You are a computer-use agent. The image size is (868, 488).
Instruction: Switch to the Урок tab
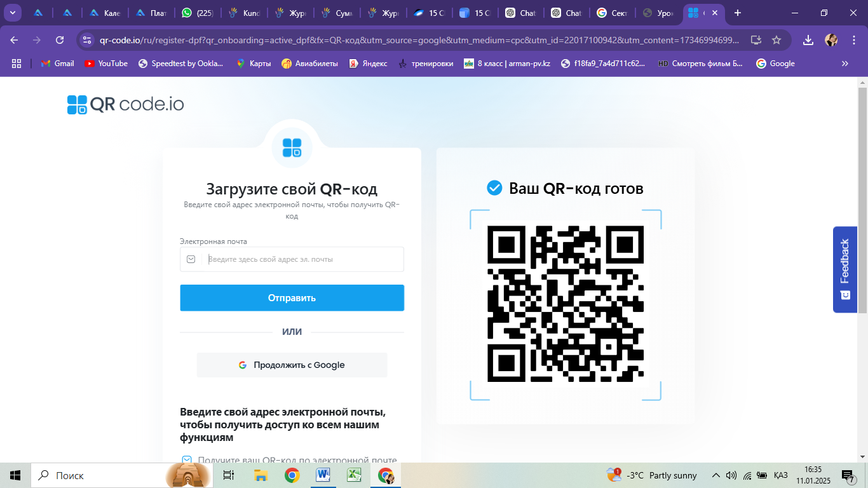click(658, 13)
